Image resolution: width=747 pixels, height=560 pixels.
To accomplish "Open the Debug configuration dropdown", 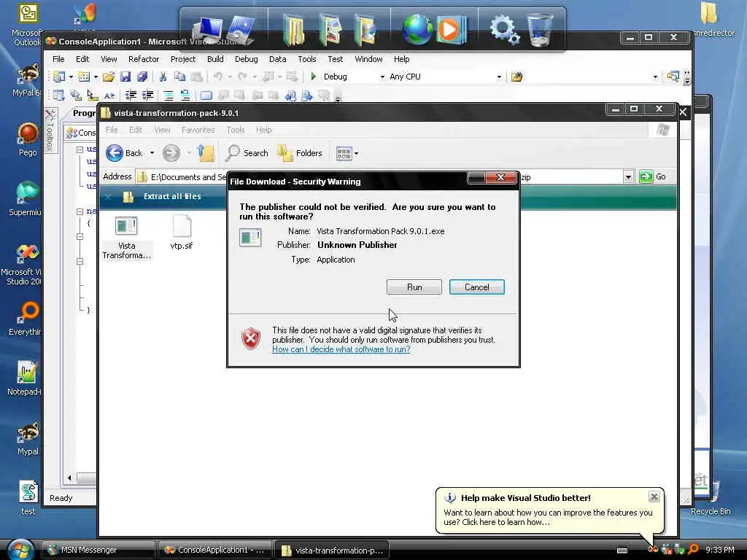I will [382, 77].
